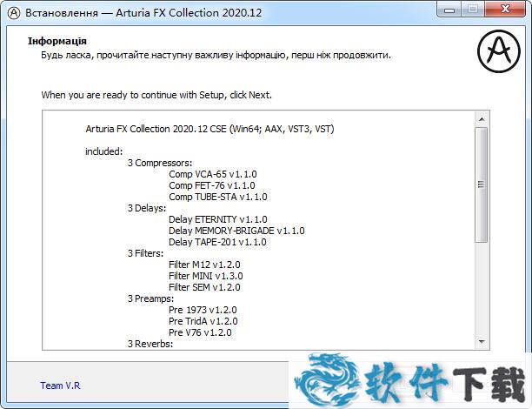Click the 'Filter MINI v1.3.0' line

205,276
